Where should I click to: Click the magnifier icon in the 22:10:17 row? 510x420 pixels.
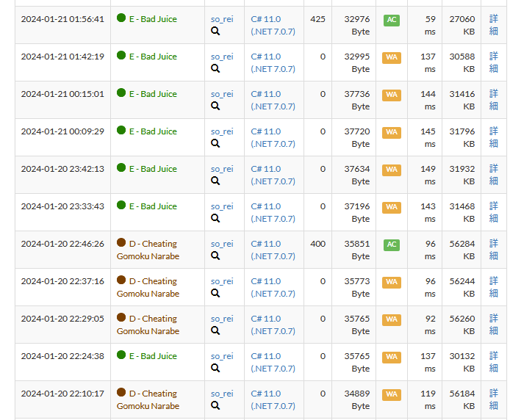pos(215,405)
